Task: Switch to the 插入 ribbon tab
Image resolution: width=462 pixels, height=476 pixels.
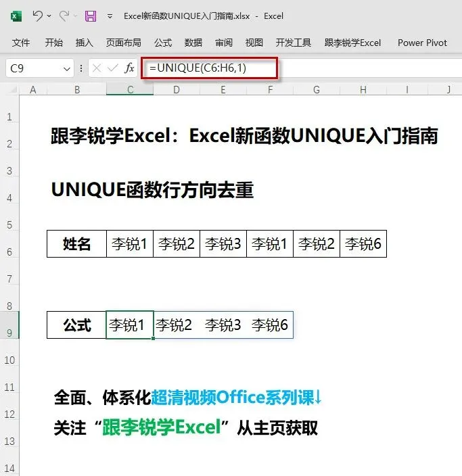Action: [x=84, y=43]
